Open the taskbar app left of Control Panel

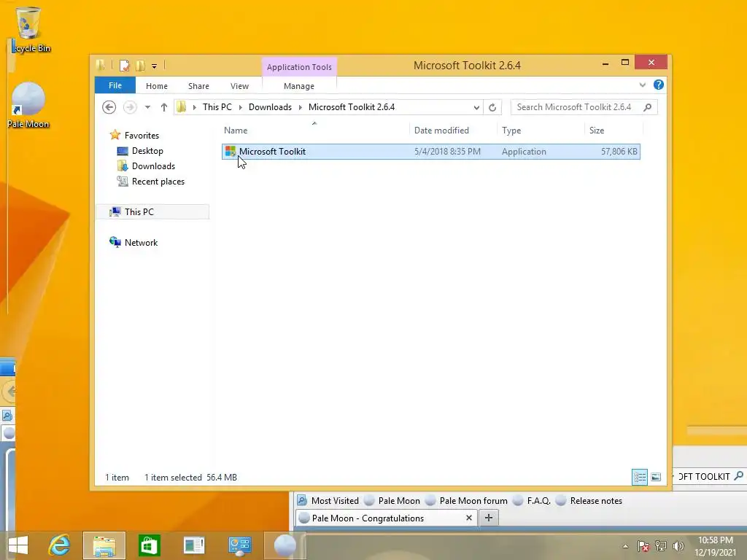point(194,545)
